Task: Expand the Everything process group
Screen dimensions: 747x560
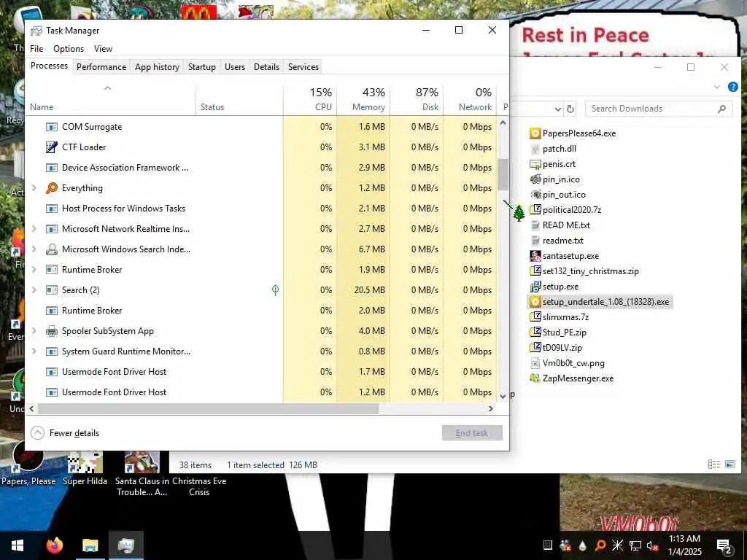Action: [34, 188]
